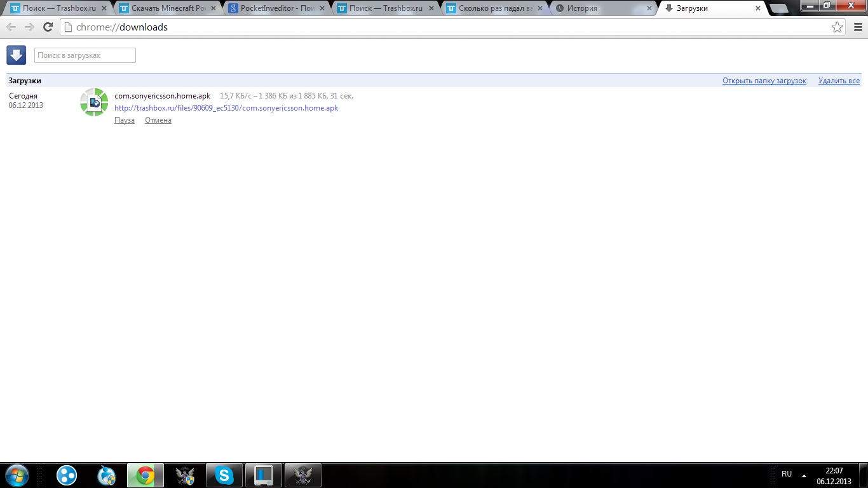Close the PocketInveditor tab
The height and width of the screenshot is (488, 868).
pyautogui.click(x=322, y=9)
